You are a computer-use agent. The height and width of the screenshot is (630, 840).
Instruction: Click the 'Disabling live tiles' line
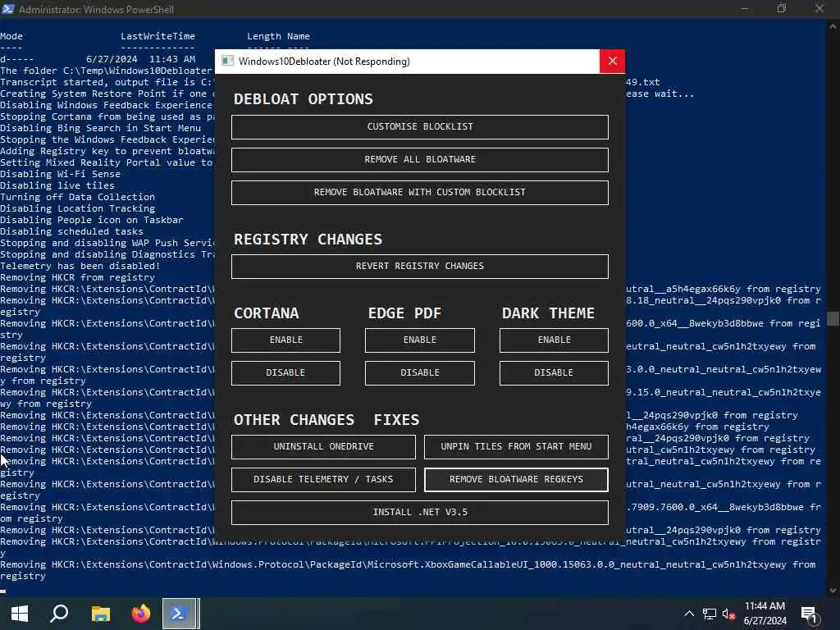pyautogui.click(x=57, y=186)
